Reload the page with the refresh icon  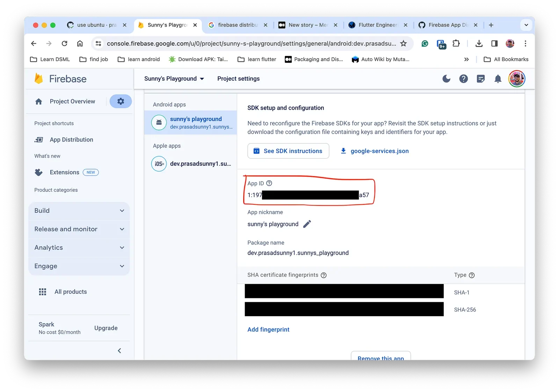click(64, 43)
